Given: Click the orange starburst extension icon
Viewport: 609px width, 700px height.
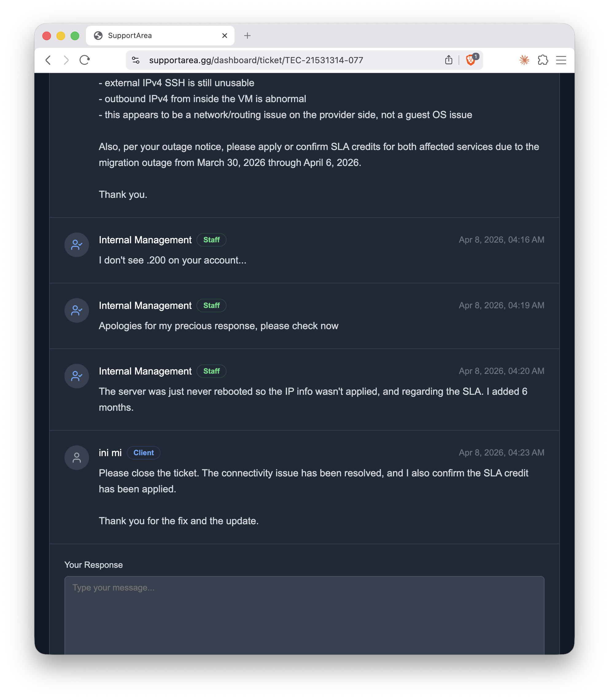Looking at the screenshot, I should pos(524,60).
